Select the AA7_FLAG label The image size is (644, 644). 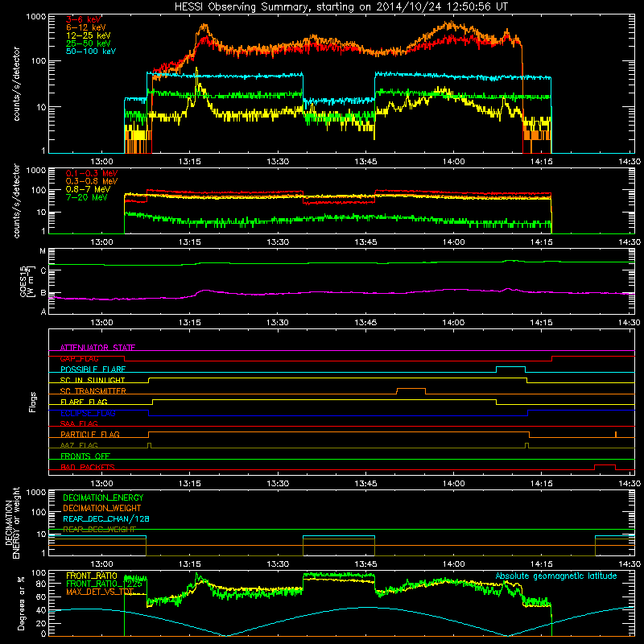click(79, 445)
